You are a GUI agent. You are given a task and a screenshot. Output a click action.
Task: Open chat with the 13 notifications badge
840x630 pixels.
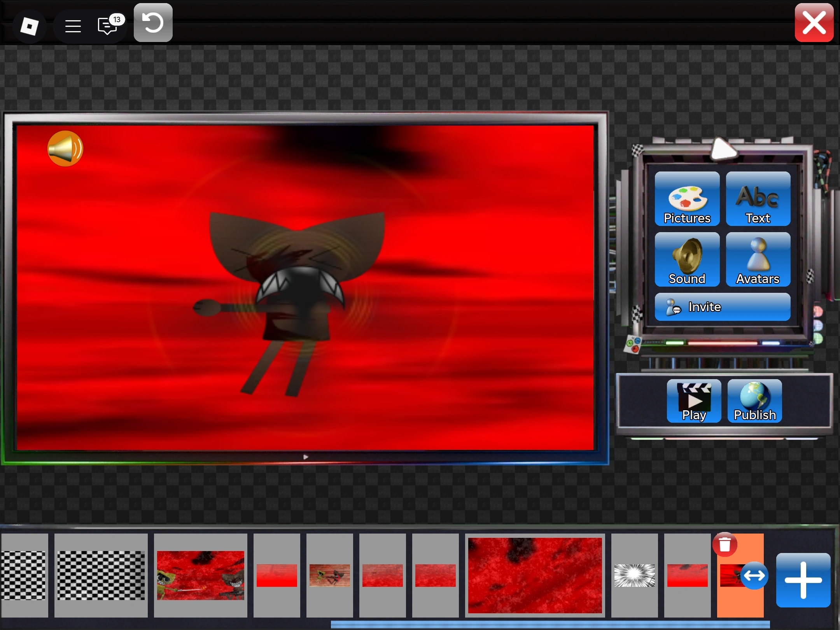click(107, 26)
